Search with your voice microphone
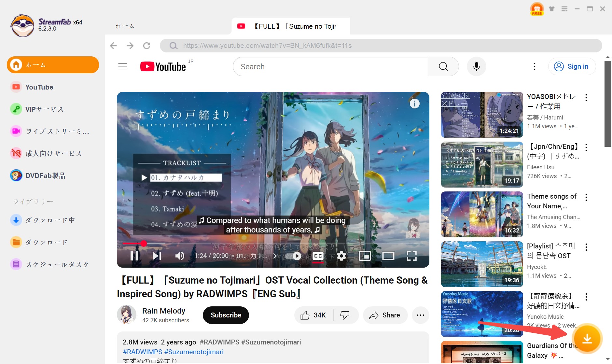The image size is (612, 364). (x=476, y=66)
